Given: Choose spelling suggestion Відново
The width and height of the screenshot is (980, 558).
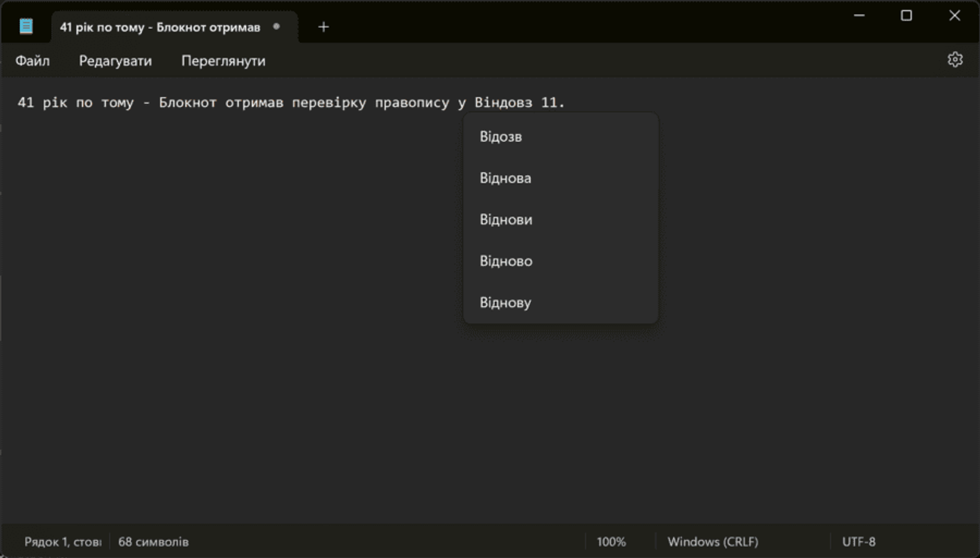Looking at the screenshot, I should [x=560, y=261].
